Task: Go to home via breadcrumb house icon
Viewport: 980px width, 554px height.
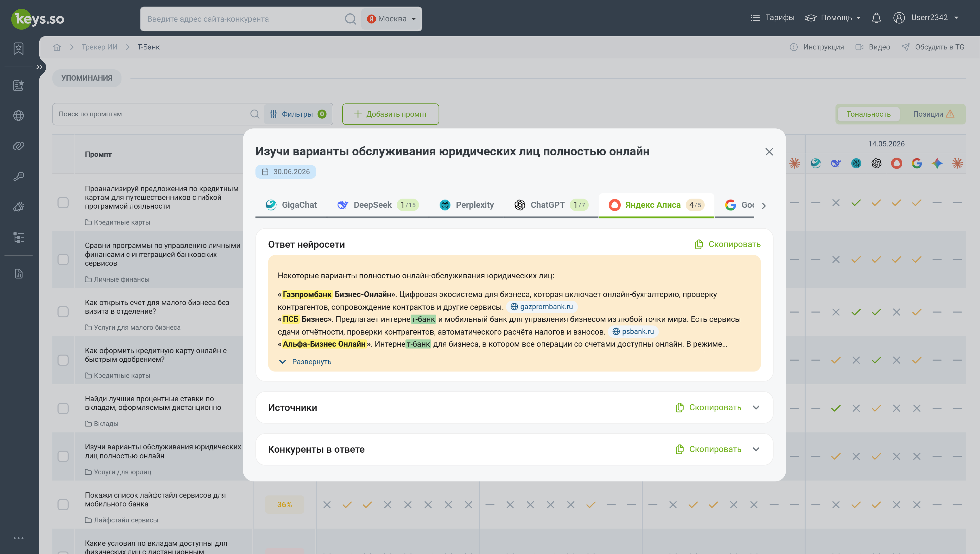Action: [57, 47]
